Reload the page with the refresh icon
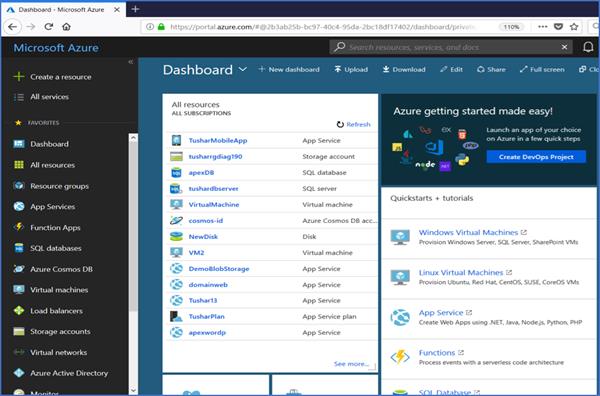Viewport: 600px width, 396px height. (49, 27)
